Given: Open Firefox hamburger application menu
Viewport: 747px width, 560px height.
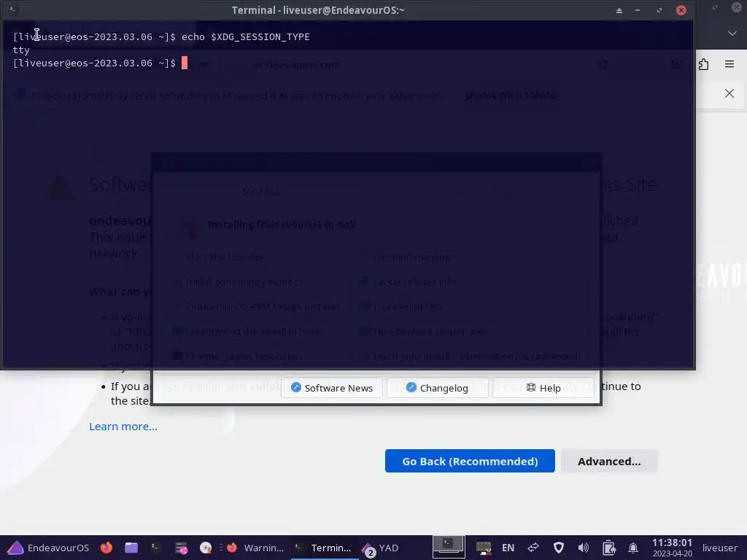Looking at the screenshot, I should (729, 64).
